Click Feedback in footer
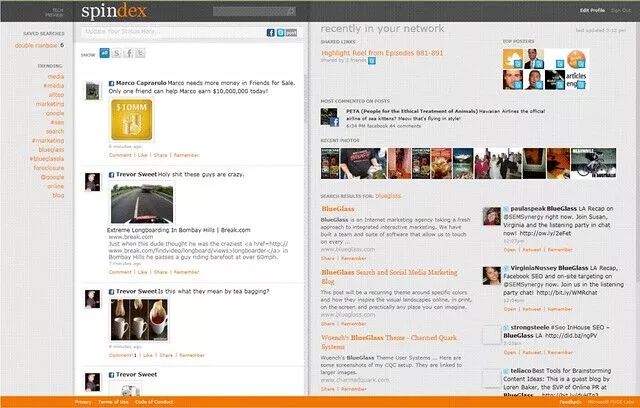This screenshot has height=408, width=640. [x=570, y=402]
